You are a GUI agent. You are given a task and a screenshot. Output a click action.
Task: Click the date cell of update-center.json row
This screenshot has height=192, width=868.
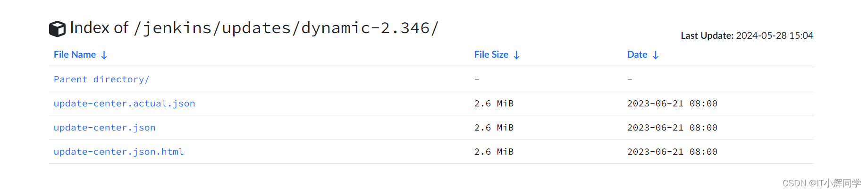672,127
